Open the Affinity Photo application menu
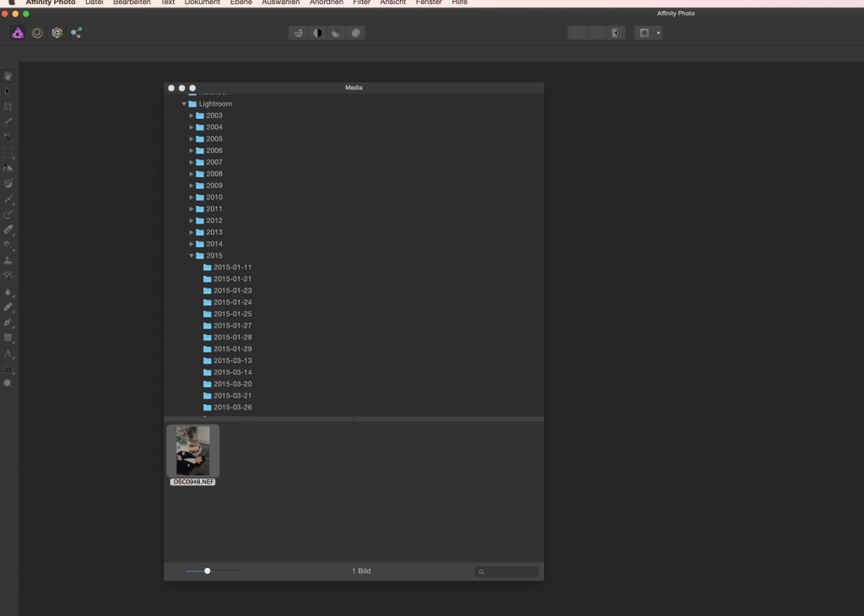This screenshot has width=864, height=616. coord(50,3)
